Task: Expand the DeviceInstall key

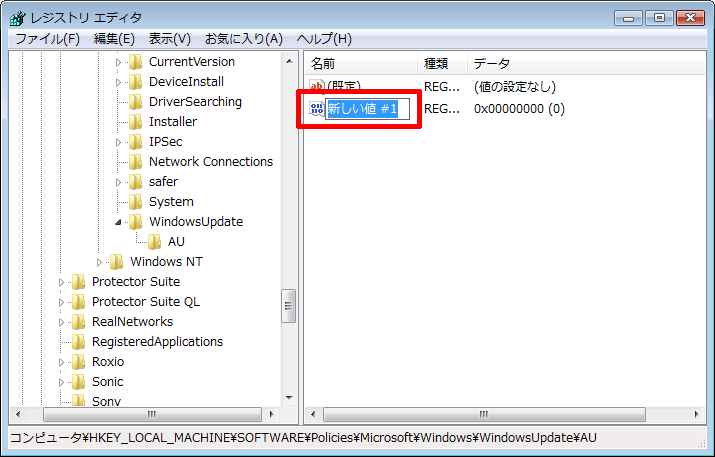Action: click(x=118, y=82)
